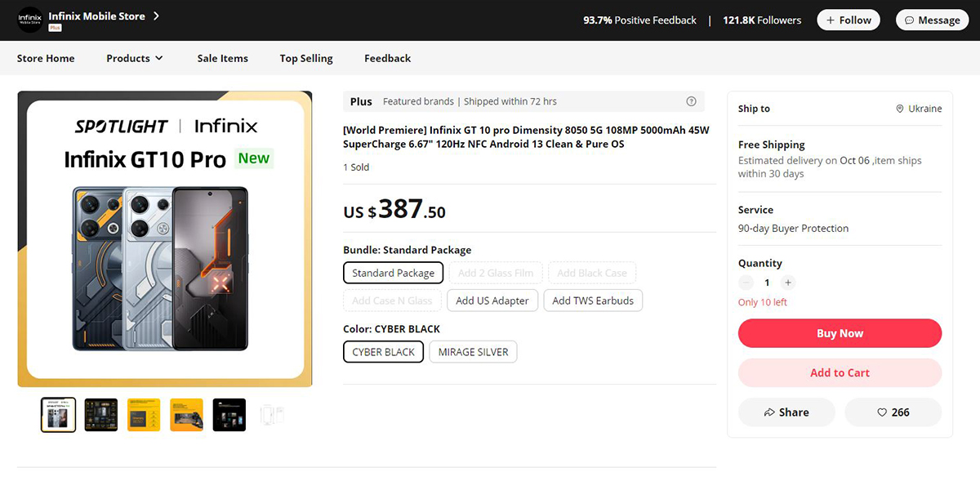Select the Add TWS Earbuds bundle
This screenshot has width=980, height=490.
pyautogui.click(x=593, y=301)
